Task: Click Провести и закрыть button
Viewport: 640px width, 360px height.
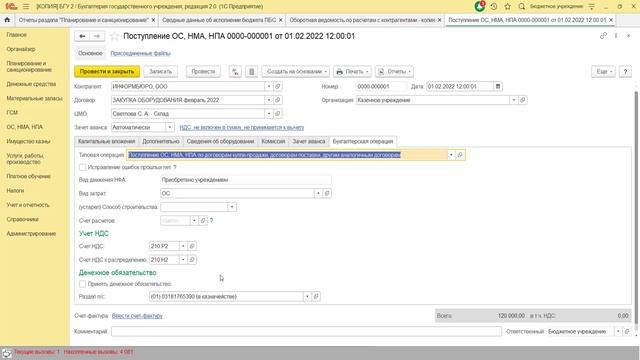Action: pyautogui.click(x=107, y=71)
